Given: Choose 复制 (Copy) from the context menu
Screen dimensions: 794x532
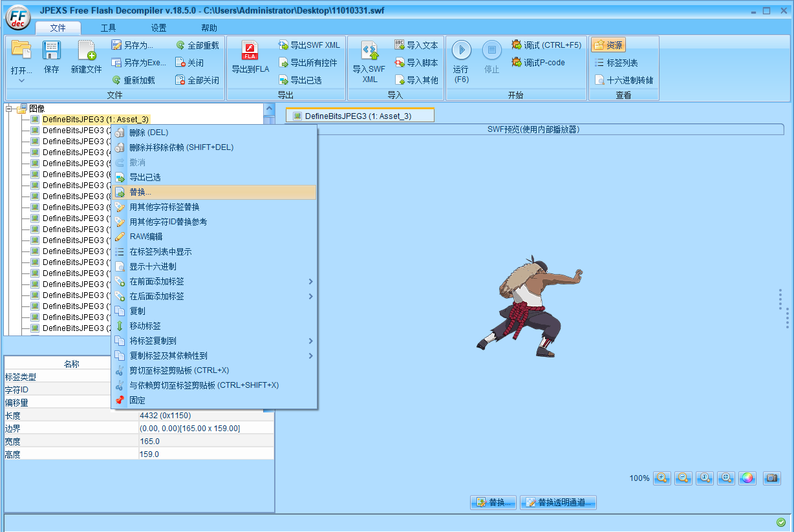Looking at the screenshot, I should click(214, 311).
